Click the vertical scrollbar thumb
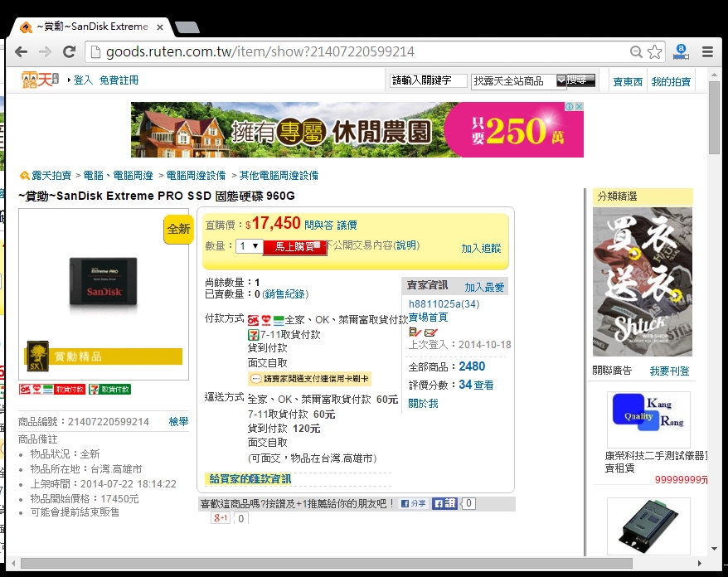Image resolution: width=728 pixels, height=577 pixels. [714, 118]
